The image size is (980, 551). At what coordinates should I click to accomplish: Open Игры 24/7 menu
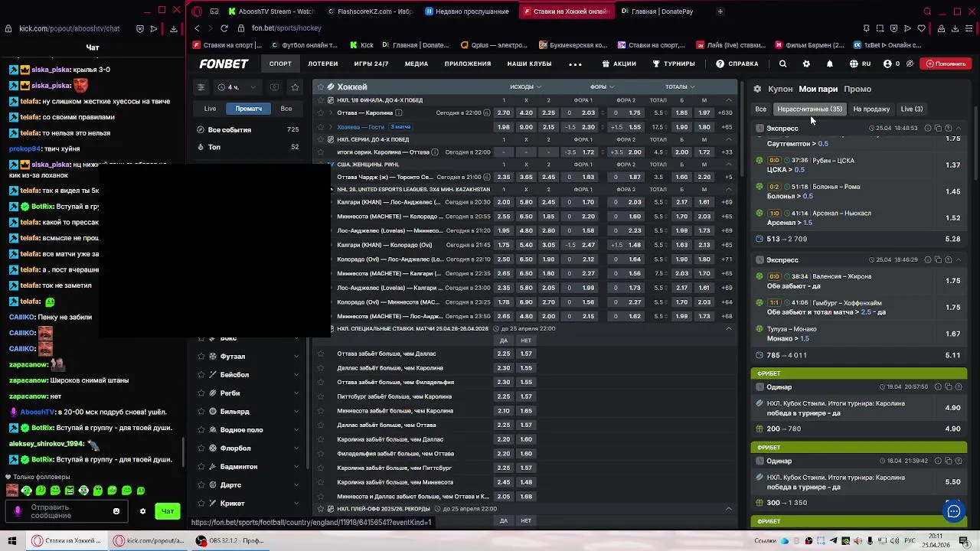pos(371,64)
